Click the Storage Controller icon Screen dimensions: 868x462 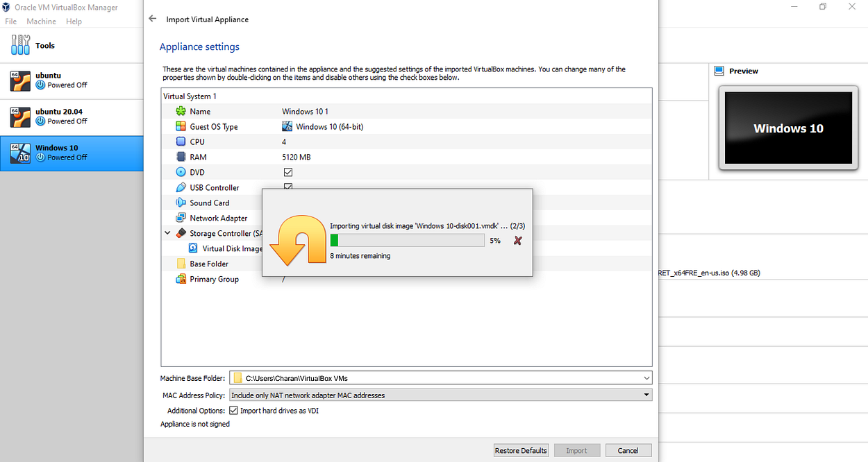click(x=181, y=233)
